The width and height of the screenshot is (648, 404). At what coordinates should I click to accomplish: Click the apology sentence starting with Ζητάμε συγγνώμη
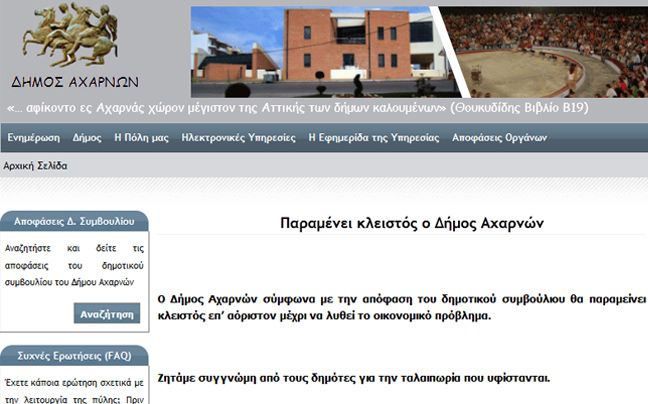pos(354,378)
